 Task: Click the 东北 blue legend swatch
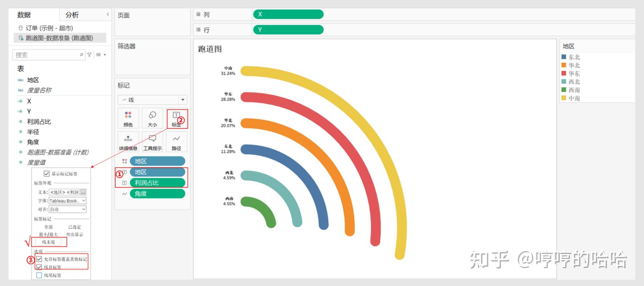(564, 57)
